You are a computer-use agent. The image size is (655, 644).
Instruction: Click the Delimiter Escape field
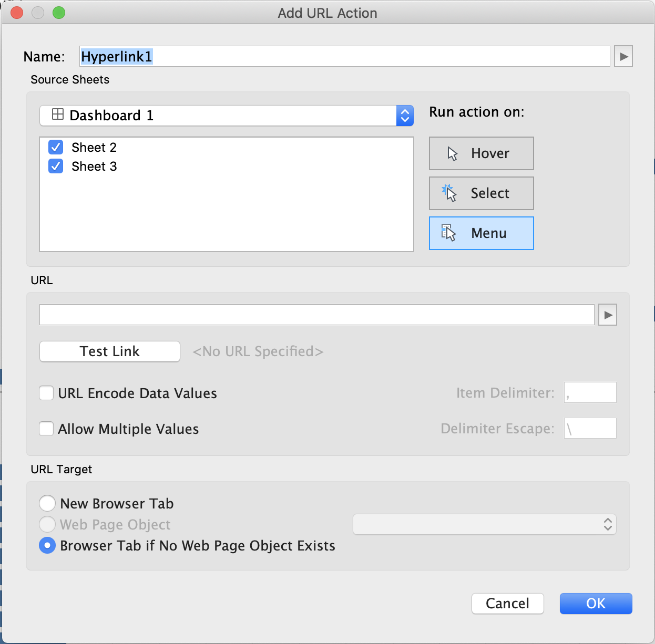590,429
